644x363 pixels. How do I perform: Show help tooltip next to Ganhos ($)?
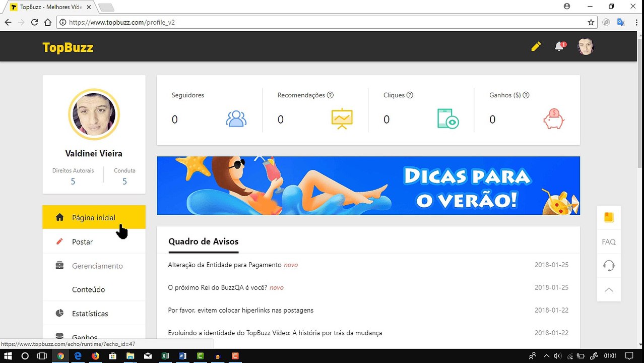tap(526, 95)
